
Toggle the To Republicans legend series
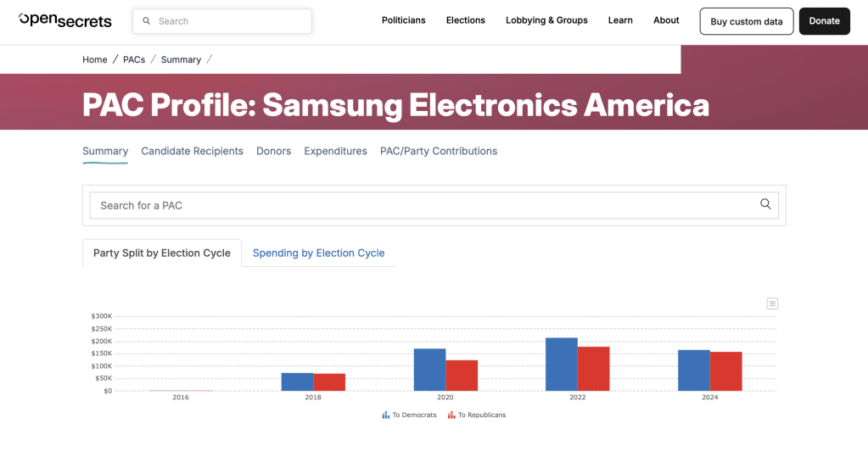(477, 415)
